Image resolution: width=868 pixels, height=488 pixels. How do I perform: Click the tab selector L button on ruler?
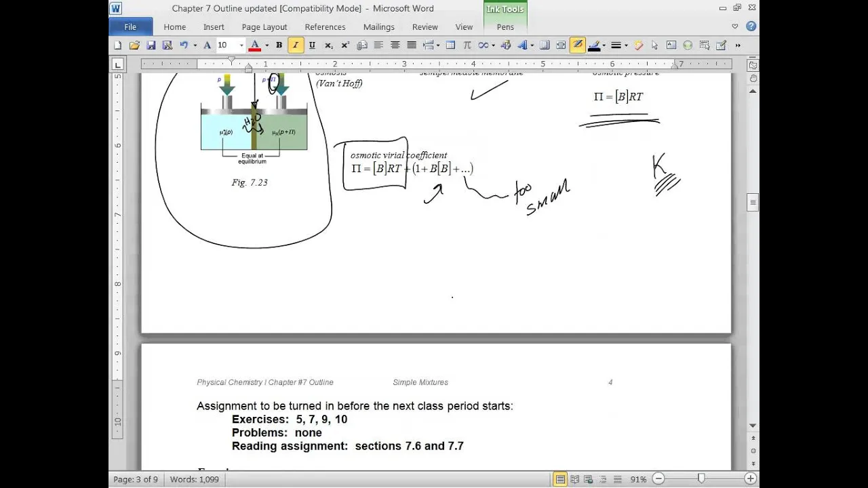pyautogui.click(x=117, y=64)
